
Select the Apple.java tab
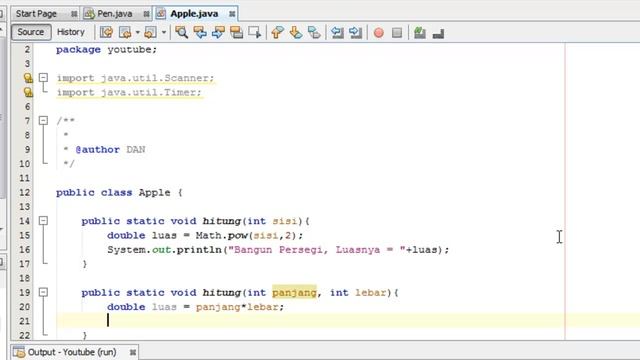(x=194, y=13)
